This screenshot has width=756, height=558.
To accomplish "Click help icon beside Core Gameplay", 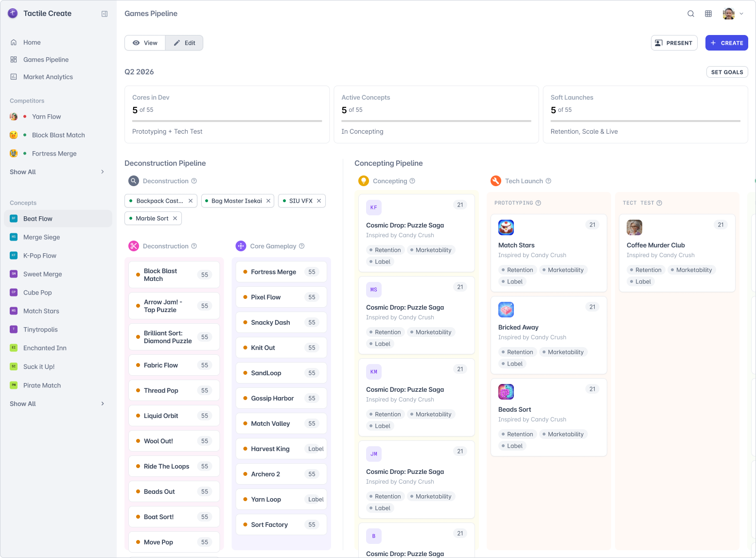I will click(x=302, y=246).
